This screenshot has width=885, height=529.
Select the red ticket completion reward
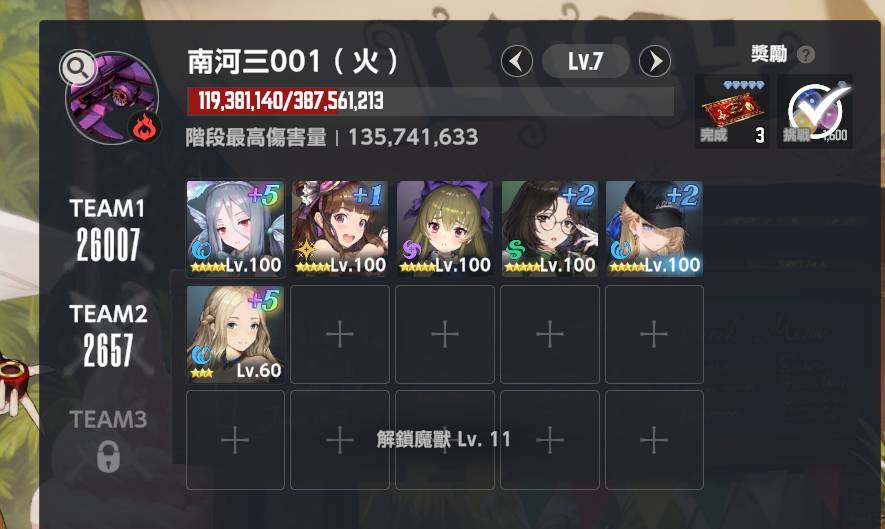click(x=731, y=112)
